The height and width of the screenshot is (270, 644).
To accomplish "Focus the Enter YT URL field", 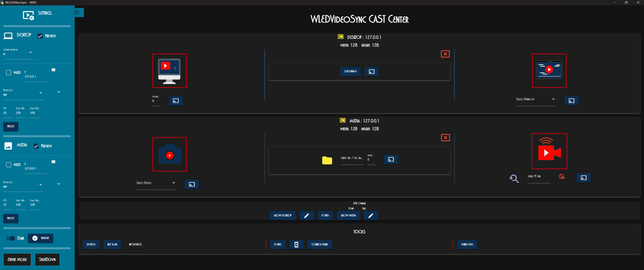I will pyautogui.click(x=539, y=178).
